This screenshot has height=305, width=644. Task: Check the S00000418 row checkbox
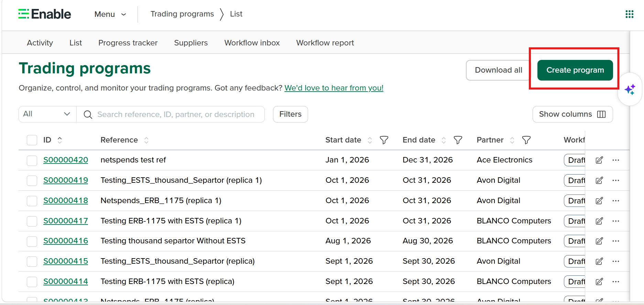pos(32,201)
